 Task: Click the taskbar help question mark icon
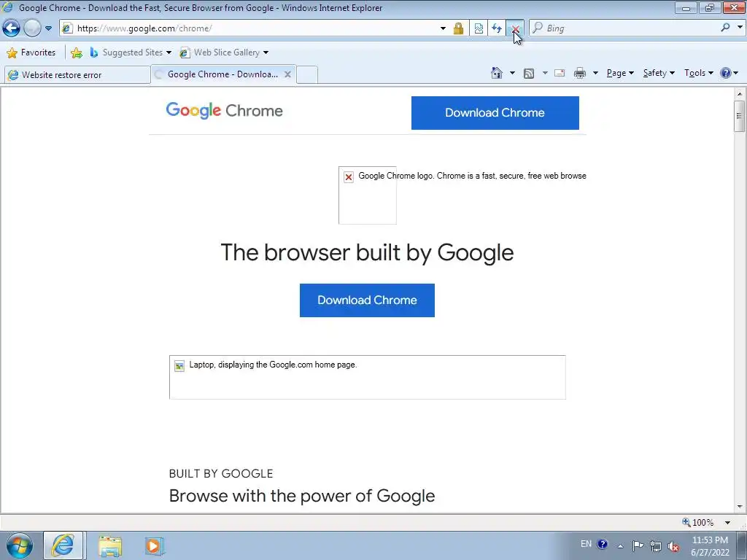pos(602,544)
